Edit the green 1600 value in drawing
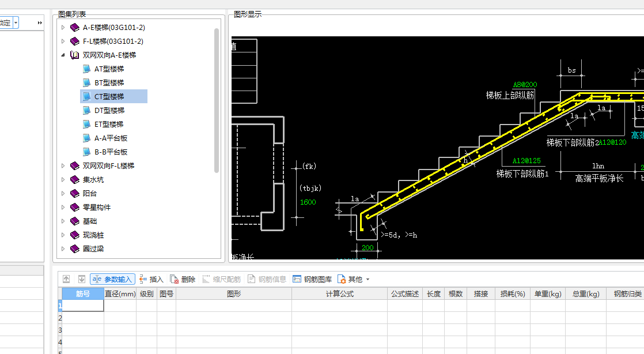The height and width of the screenshot is (354, 644). pos(308,202)
